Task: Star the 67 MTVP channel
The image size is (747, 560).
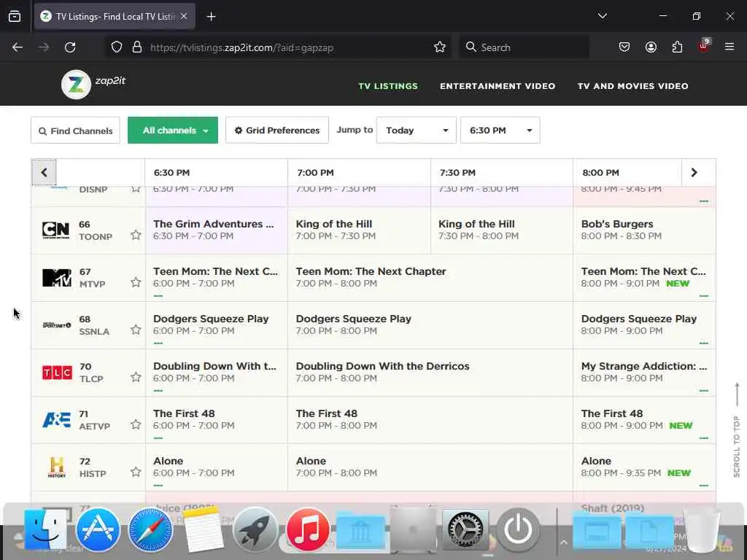Action: 136,282
